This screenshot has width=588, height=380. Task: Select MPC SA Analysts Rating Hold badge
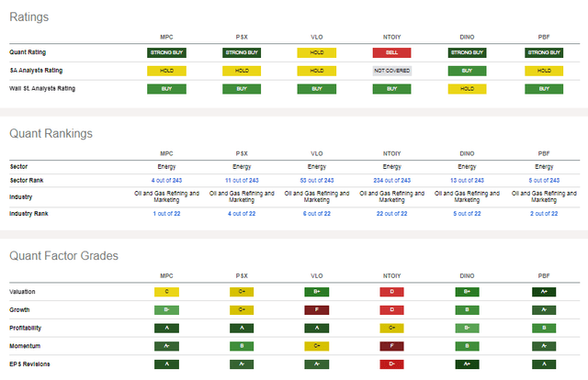(x=166, y=71)
